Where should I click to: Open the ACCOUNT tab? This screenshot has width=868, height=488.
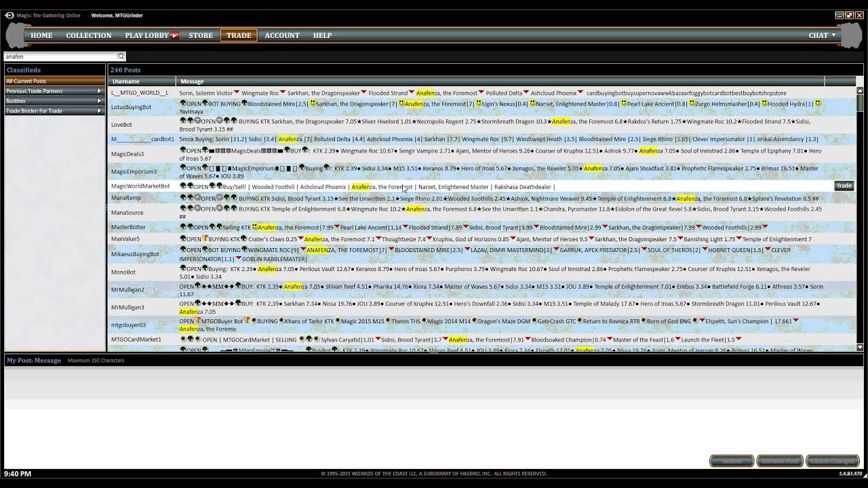point(282,35)
